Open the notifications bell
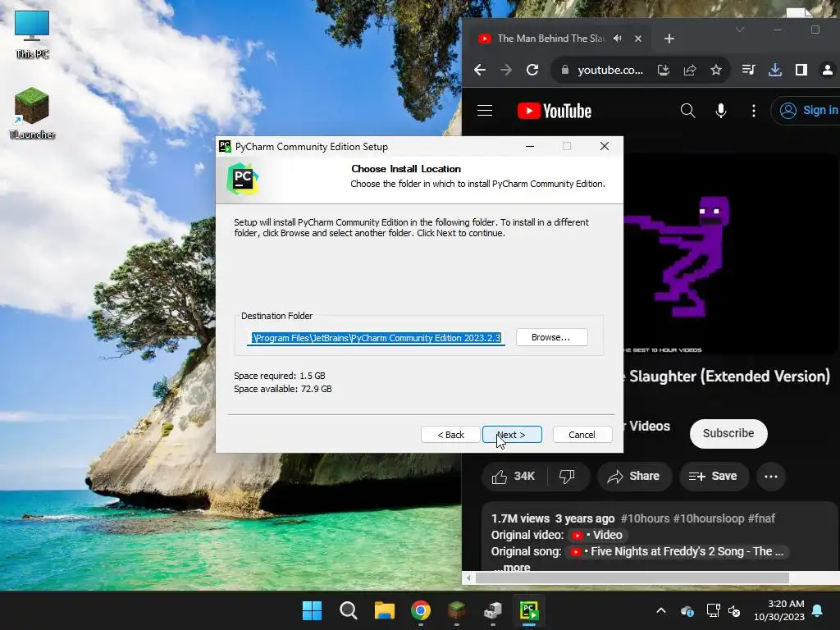This screenshot has height=630, width=840. tap(818, 610)
